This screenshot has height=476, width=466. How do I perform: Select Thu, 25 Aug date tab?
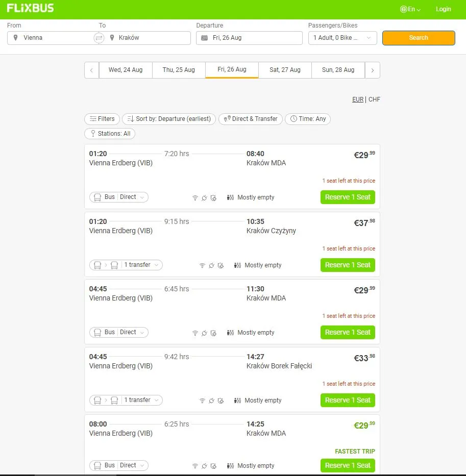click(179, 70)
